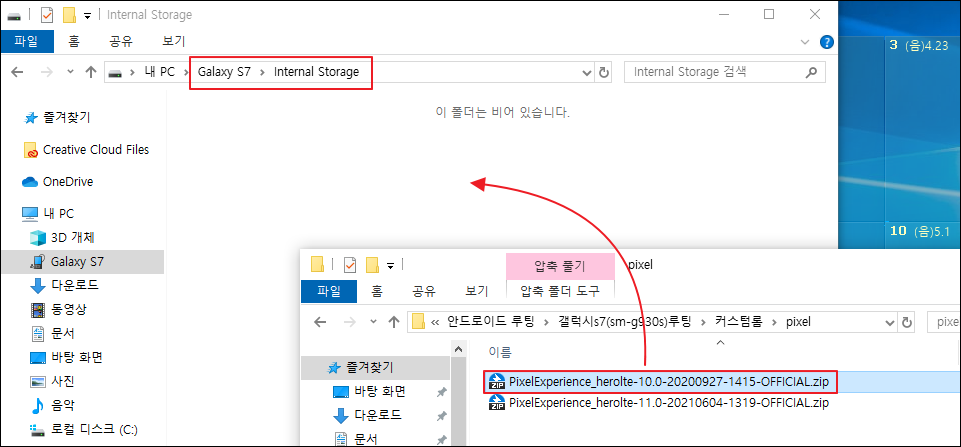
Task: Open Customize Quick Access Toolbar dropdown in Internal Storage window
Action: pyautogui.click(x=88, y=15)
